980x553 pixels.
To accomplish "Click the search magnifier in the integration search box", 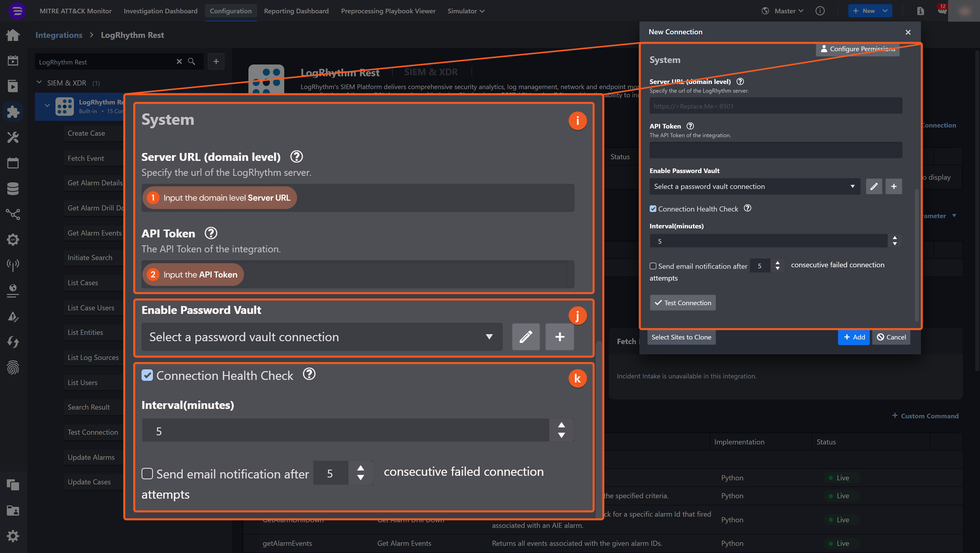I will pos(192,62).
